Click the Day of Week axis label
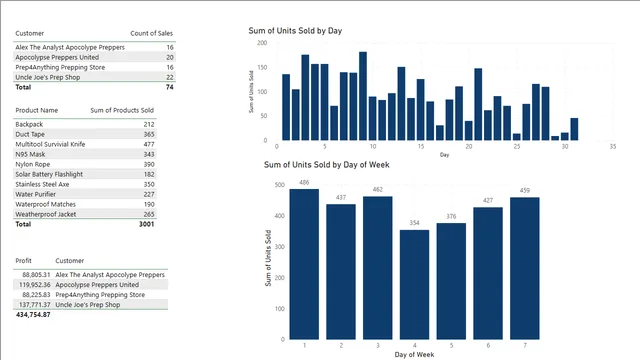640x360 pixels. (414, 355)
